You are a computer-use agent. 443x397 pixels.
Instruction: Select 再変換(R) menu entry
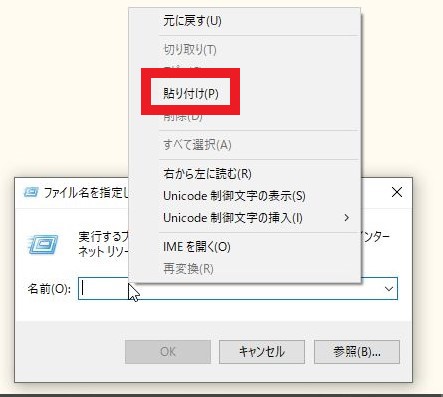coord(244,269)
